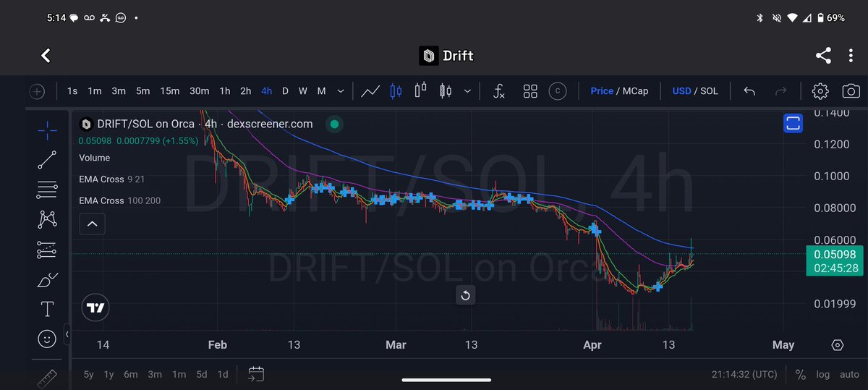Select the monthly M timeframe

click(x=321, y=91)
